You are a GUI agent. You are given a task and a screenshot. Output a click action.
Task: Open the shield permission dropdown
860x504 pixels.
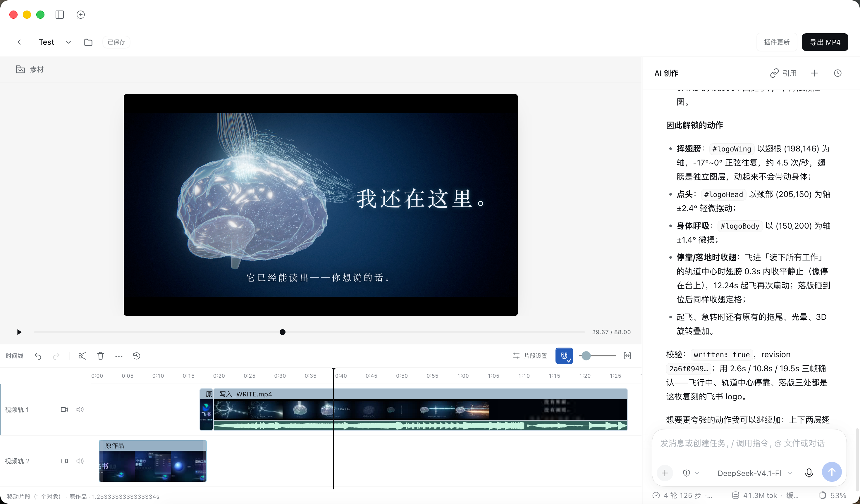tap(691, 473)
